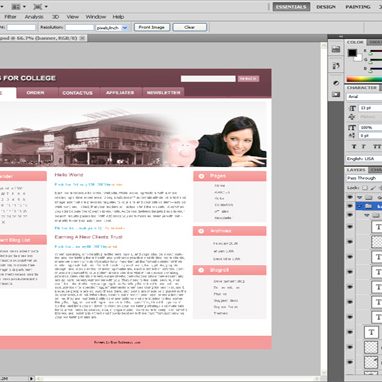Open the View menu
This screenshot has height=382, width=382.
[x=72, y=17]
